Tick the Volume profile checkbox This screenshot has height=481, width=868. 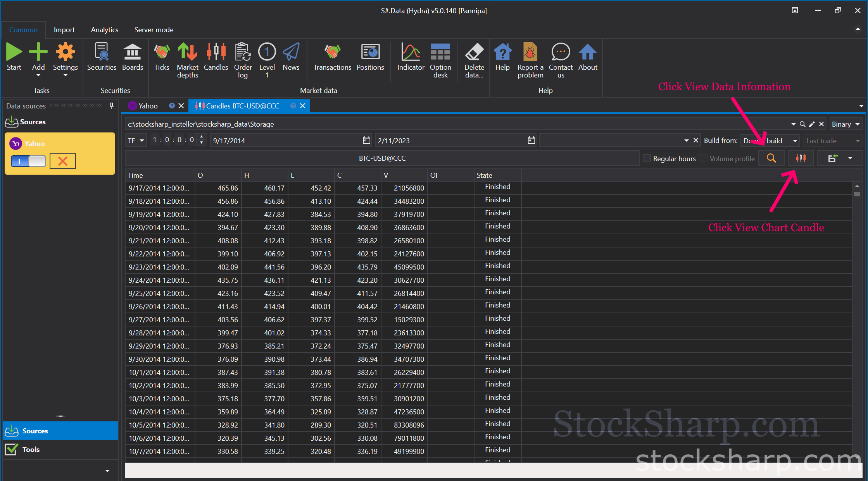click(704, 158)
